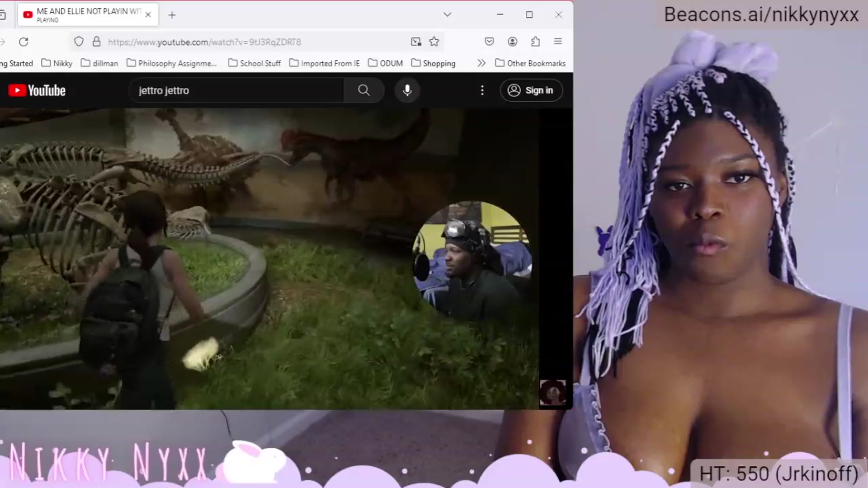This screenshot has width=868, height=488.
Task: Click the YouTube search field with jettro jettro
Action: [236, 90]
